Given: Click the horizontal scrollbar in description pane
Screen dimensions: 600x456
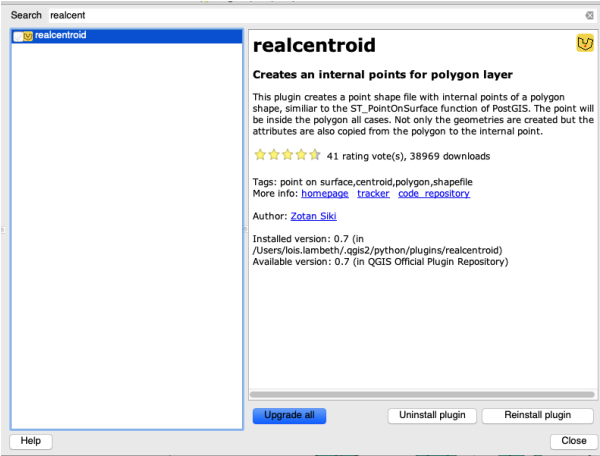Looking at the screenshot, I should point(422,394).
